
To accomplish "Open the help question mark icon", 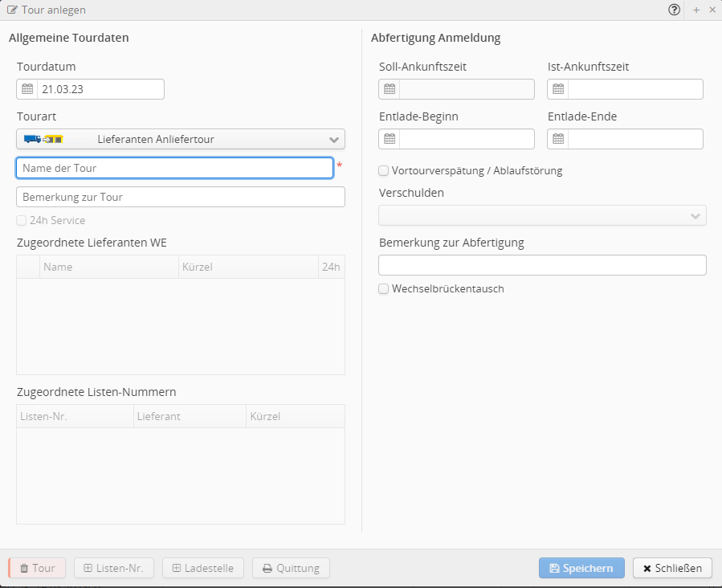I will click(x=674, y=10).
